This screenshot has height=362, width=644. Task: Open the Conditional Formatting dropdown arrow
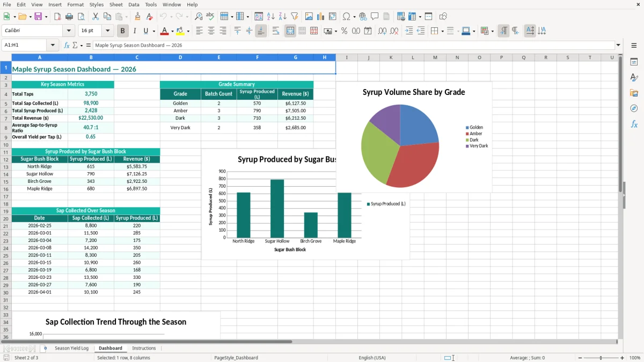pyautogui.click(x=492, y=31)
